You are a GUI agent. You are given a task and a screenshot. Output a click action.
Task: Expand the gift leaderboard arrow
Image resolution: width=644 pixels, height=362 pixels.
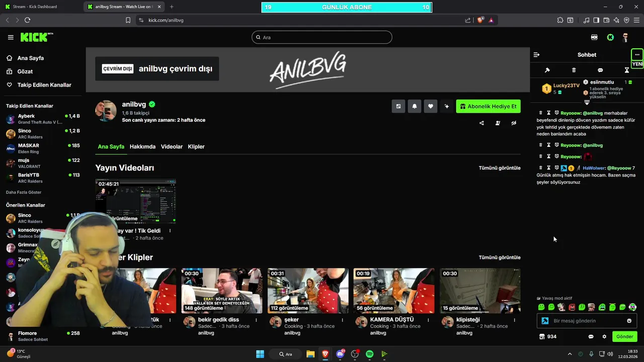point(587,102)
